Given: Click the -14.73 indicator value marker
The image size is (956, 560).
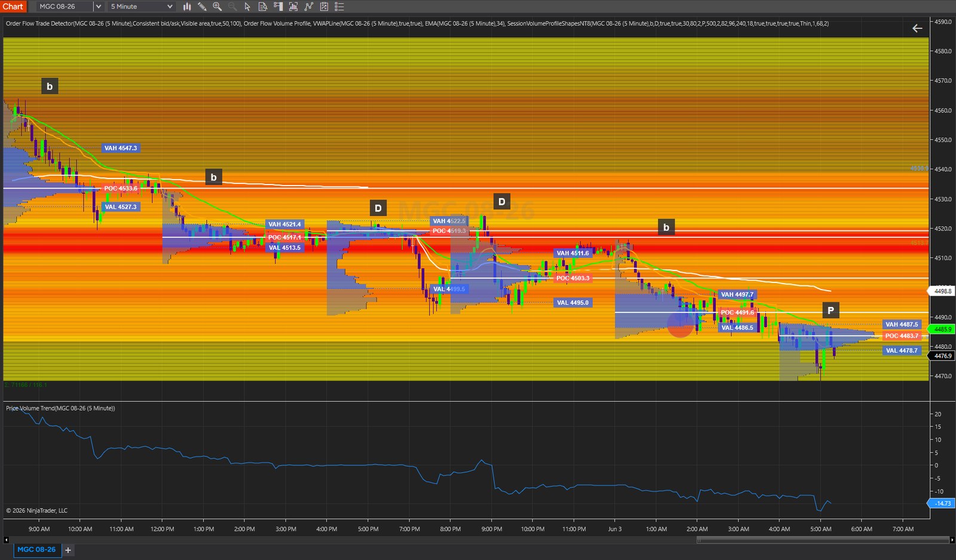Looking at the screenshot, I should 942,503.
